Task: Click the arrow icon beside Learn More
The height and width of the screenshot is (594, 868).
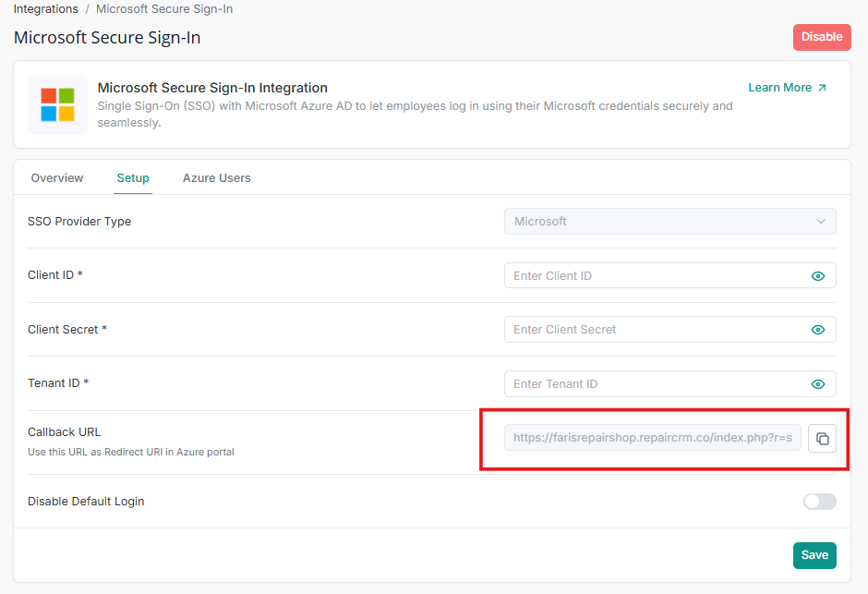Action: click(822, 88)
